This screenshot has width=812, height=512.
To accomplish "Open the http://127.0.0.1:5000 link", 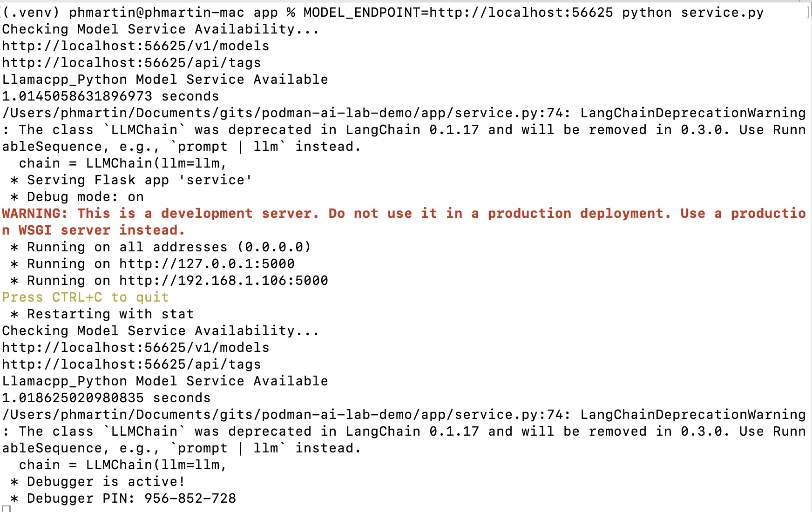I will pyautogui.click(x=207, y=264).
